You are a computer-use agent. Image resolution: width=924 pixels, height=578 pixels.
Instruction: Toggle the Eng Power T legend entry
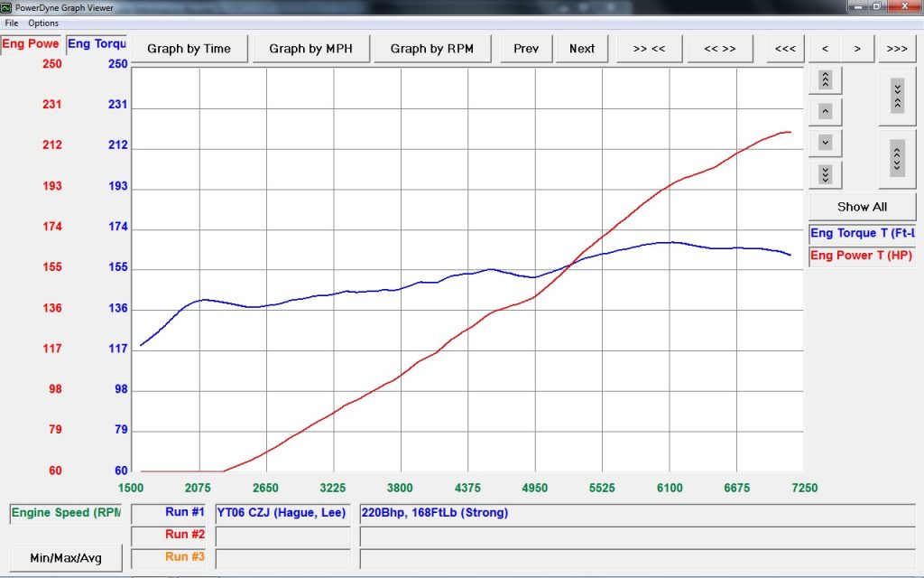(862, 256)
